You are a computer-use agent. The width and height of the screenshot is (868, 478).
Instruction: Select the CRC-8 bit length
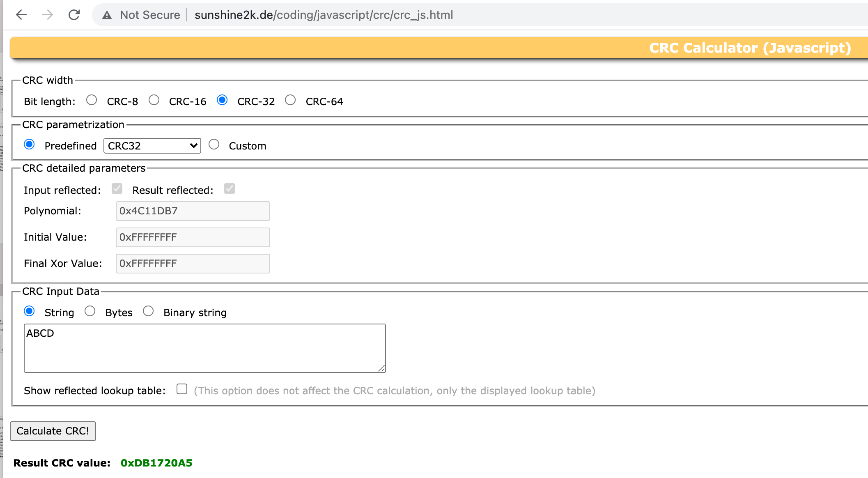(x=92, y=100)
